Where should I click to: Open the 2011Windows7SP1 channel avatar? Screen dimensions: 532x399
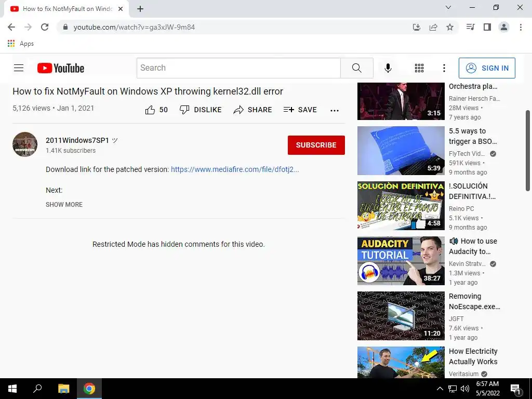coord(25,144)
